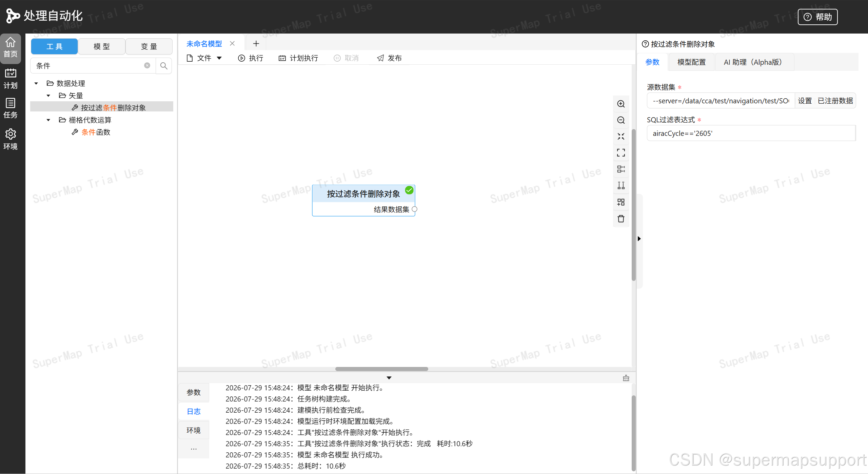
Task: Go to 首页 in the left sidebar
Action: click(11, 48)
